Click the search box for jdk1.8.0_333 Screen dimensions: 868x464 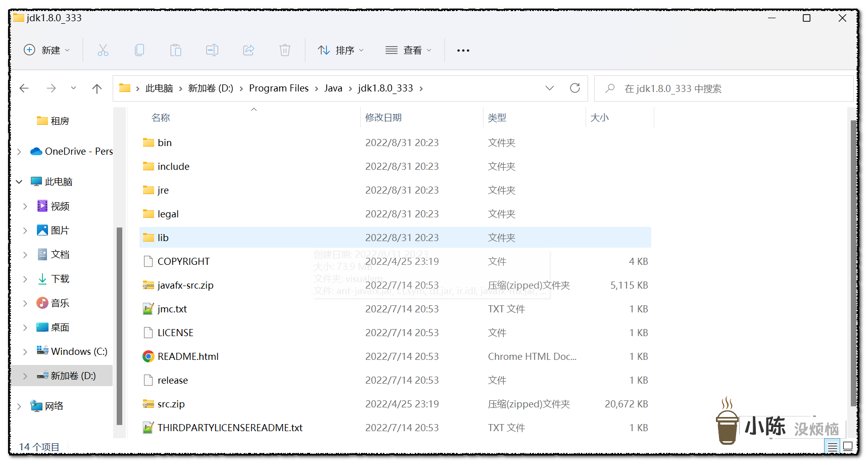[724, 88]
